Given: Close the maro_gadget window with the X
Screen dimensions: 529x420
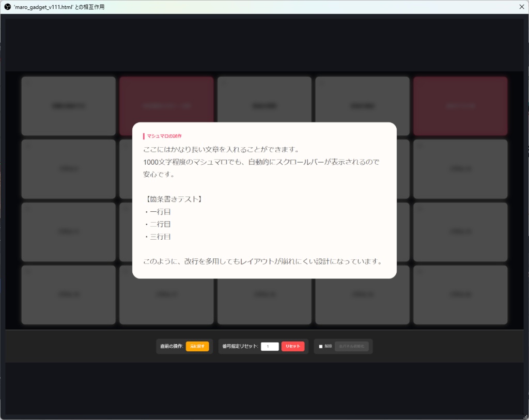Looking at the screenshot, I should click(521, 7).
